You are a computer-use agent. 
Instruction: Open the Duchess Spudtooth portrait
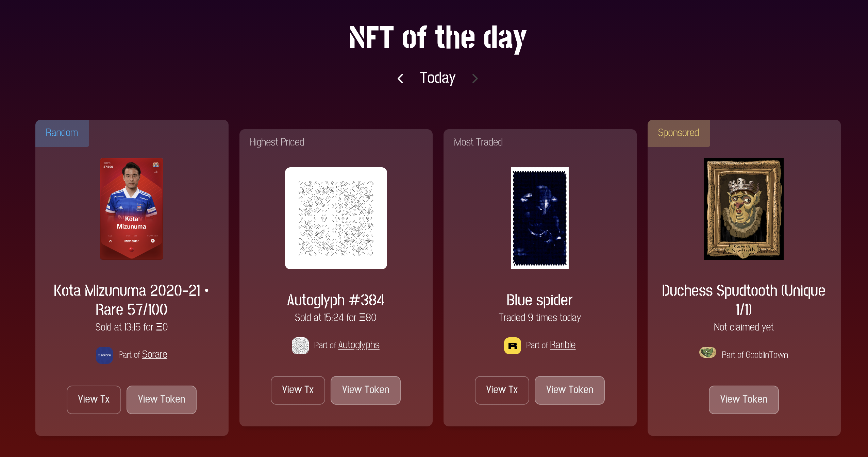click(x=743, y=208)
